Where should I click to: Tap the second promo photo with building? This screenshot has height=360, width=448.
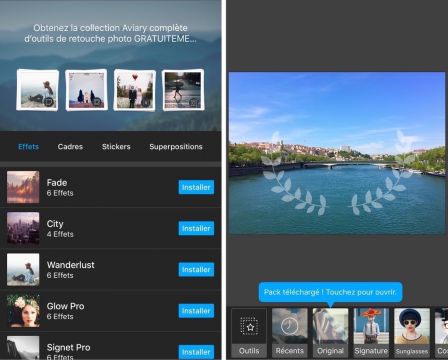tap(87, 90)
